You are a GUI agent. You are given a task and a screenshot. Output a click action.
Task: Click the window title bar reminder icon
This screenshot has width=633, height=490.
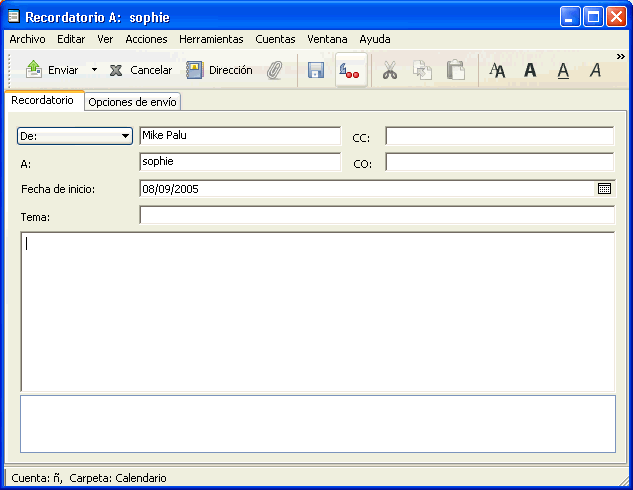(14, 17)
